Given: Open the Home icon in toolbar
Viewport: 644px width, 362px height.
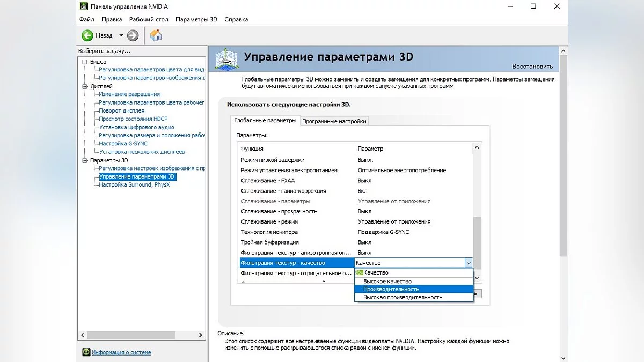Looking at the screenshot, I should tap(156, 35).
